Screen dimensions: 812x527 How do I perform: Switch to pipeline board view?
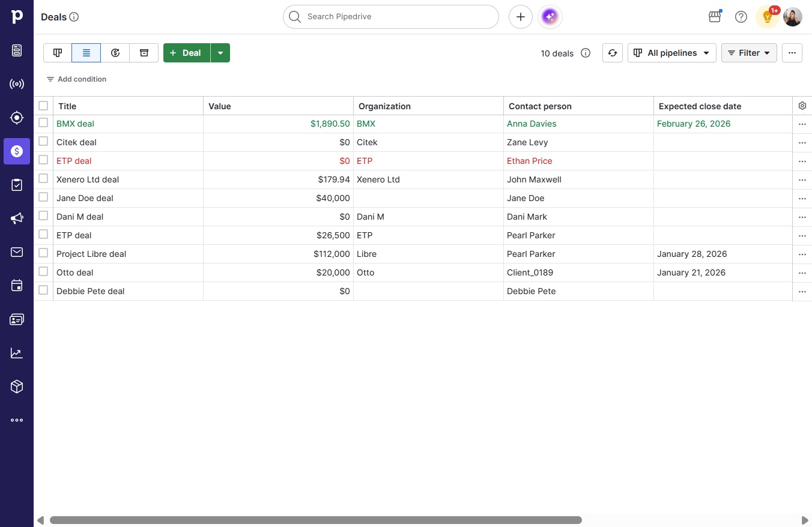(58, 53)
